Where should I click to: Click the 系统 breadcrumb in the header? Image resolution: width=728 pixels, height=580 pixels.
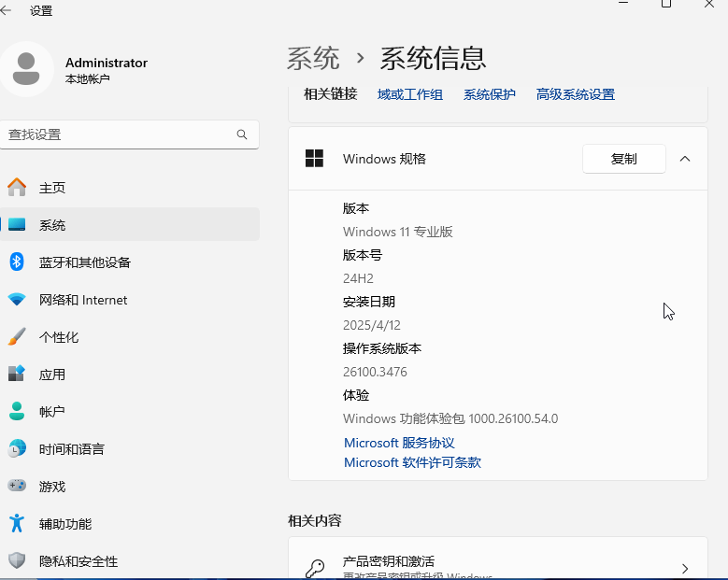click(313, 59)
